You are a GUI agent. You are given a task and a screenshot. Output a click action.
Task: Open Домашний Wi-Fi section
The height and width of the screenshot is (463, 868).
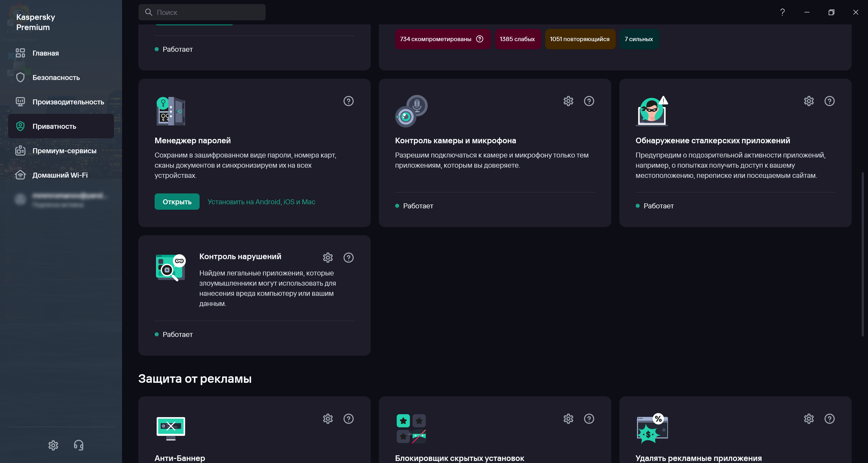point(60,175)
